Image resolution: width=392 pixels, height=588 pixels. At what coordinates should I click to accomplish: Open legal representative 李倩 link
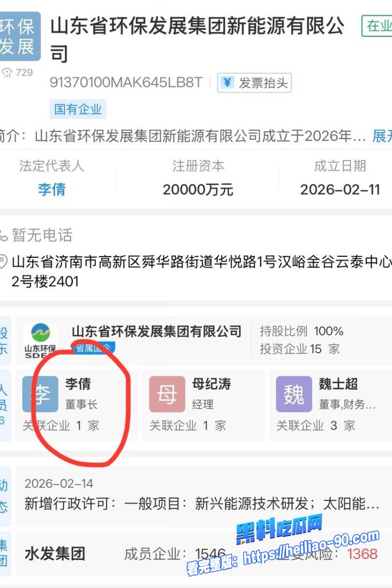coord(51,189)
